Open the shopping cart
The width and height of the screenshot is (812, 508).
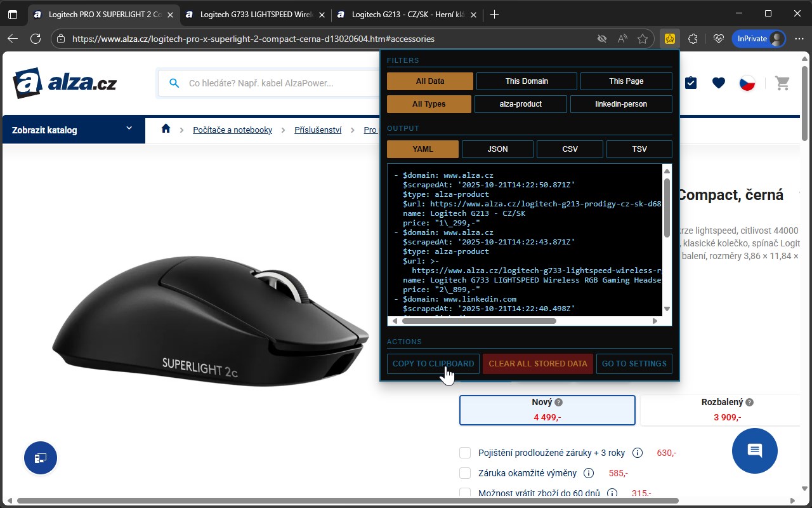coord(783,83)
